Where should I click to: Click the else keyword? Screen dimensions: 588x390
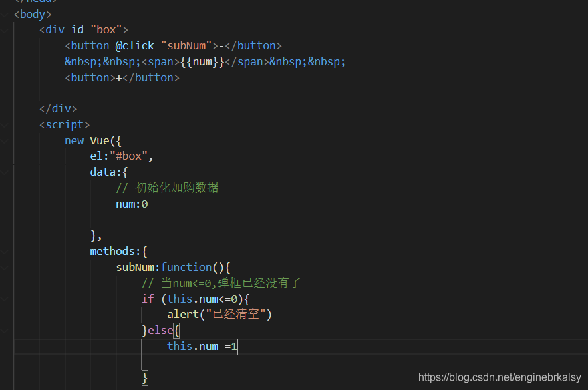click(160, 330)
